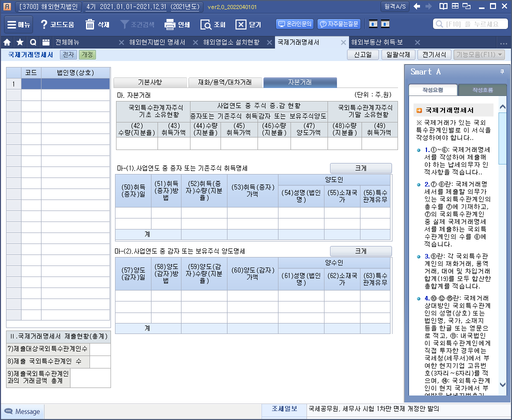This screenshot has height=420, width=512.
Task: Click field for 8)제출 국외특수관계인 수
Action: click(x=100, y=361)
